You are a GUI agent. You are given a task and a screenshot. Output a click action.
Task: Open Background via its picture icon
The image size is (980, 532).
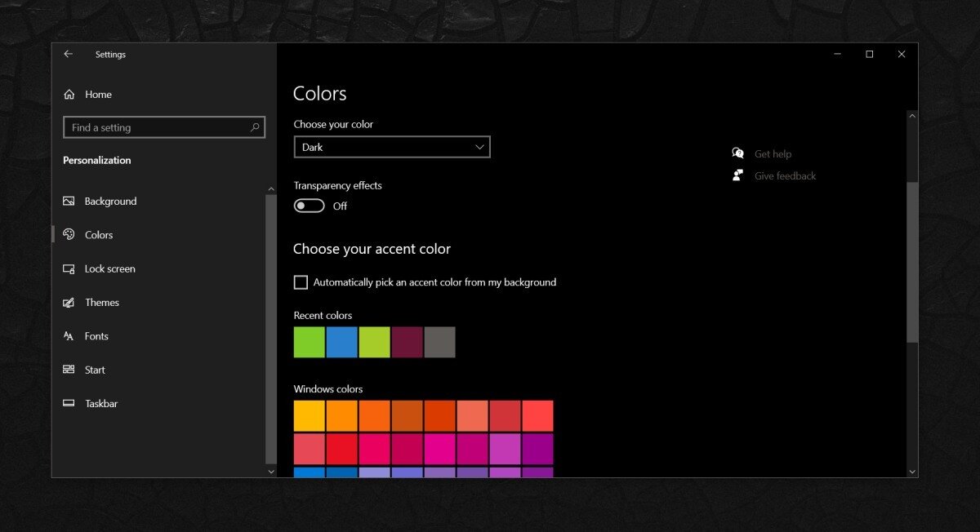[69, 202]
